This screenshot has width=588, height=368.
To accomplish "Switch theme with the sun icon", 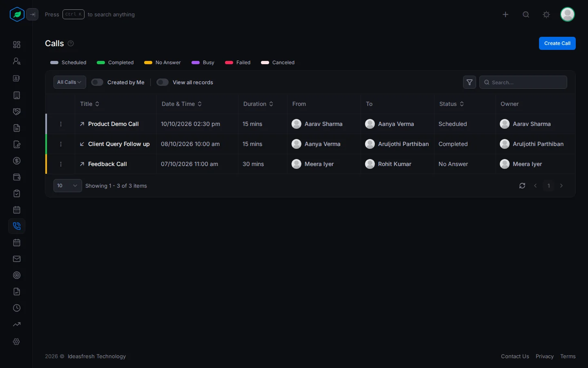I will pos(546,14).
